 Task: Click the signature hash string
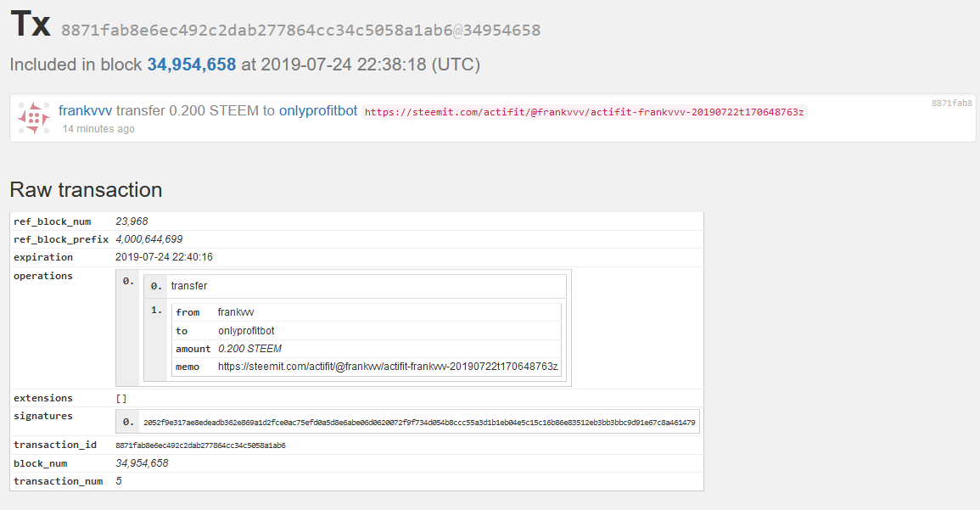(419, 422)
